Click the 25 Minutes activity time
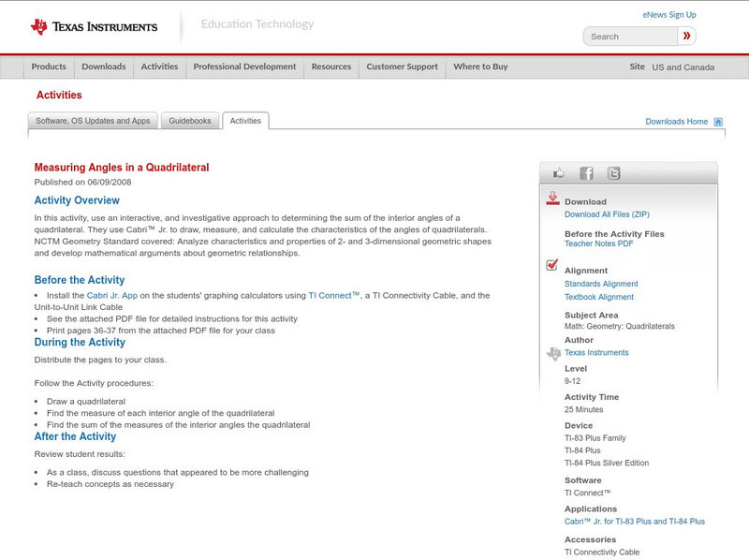 point(583,410)
